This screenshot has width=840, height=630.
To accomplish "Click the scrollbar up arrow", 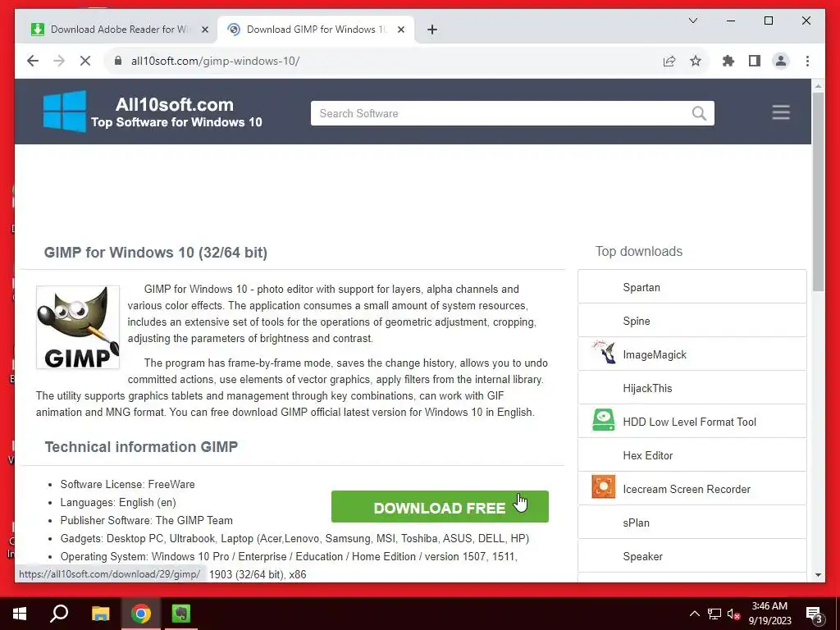I will tap(818, 85).
